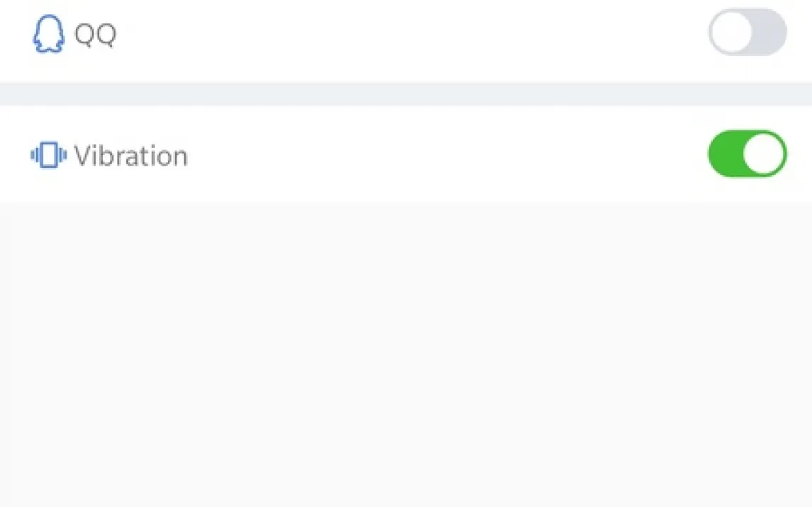
Task: Click the white knob of the QQ switch
Action: [x=731, y=33]
